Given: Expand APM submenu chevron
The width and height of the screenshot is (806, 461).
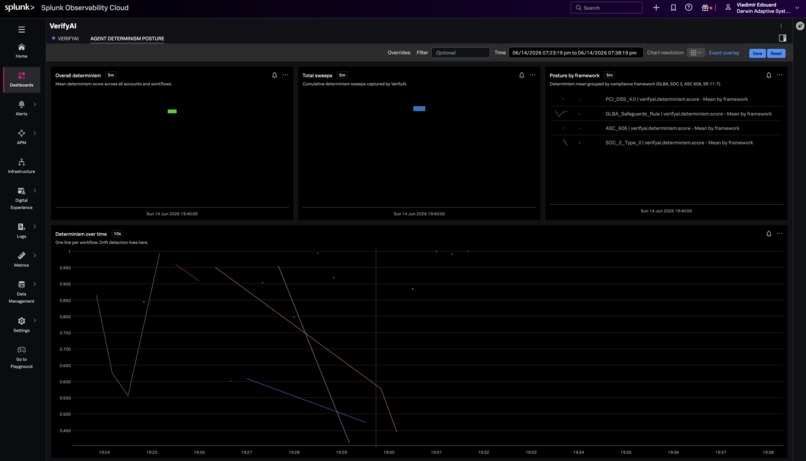Looking at the screenshot, I should pos(34,133).
